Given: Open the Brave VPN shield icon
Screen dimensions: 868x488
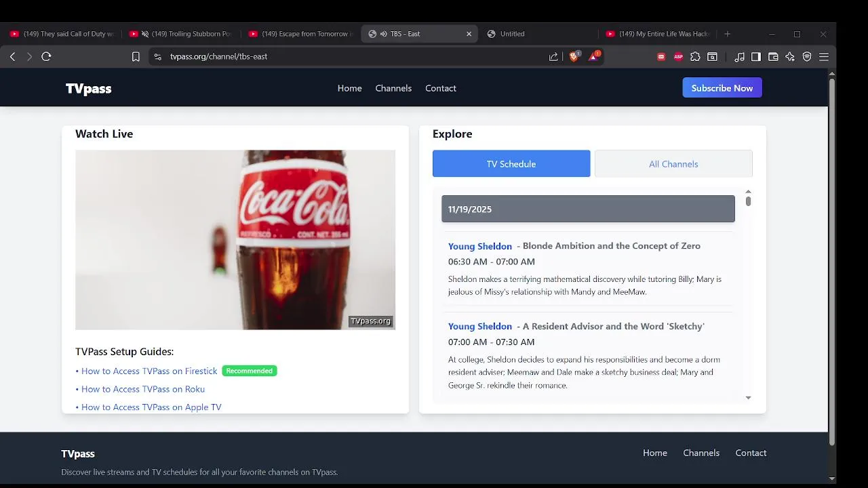Looking at the screenshot, I should pos(807,57).
